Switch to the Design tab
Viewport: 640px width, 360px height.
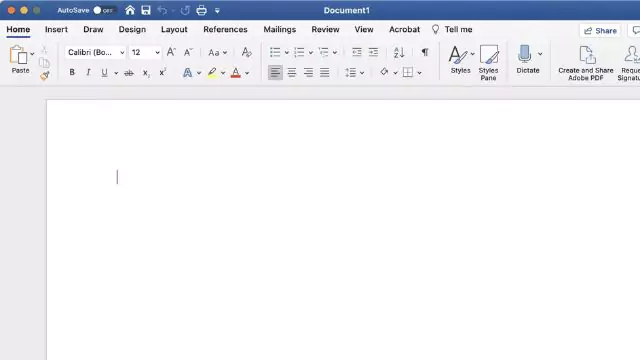coord(132,29)
